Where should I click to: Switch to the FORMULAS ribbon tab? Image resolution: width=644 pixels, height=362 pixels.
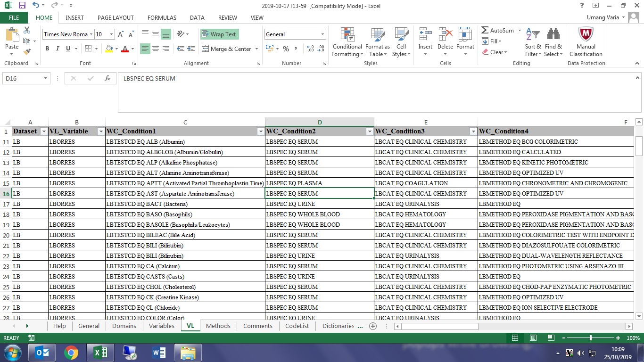162,17
